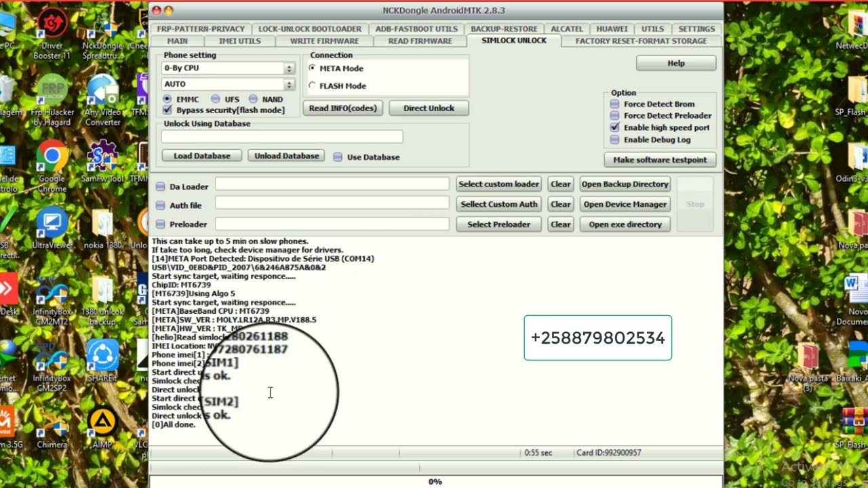The width and height of the screenshot is (868, 488).
Task: Switch to HUAWEI tab
Action: (x=612, y=29)
